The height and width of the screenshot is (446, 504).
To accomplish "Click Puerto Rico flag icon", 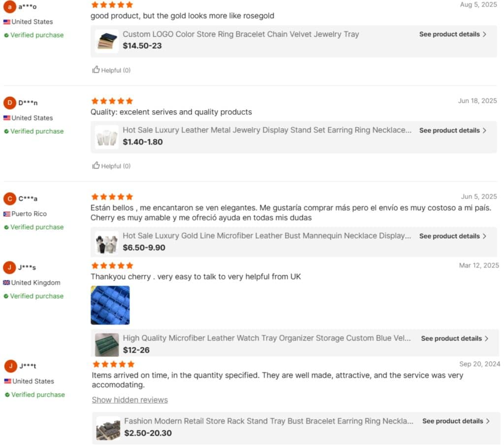I will (x=7, y=214).
